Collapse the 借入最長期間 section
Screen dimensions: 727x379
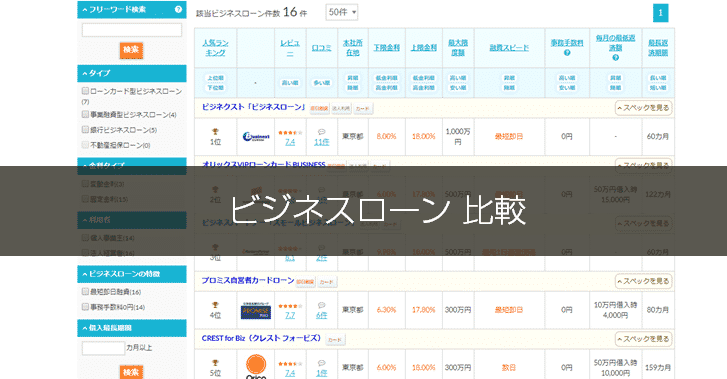[132, 328]
